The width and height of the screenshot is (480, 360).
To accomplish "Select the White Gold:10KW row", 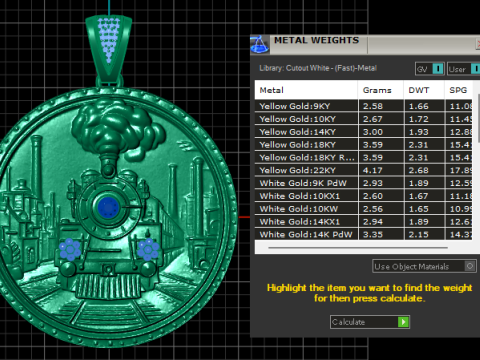I will click(363, 209).
